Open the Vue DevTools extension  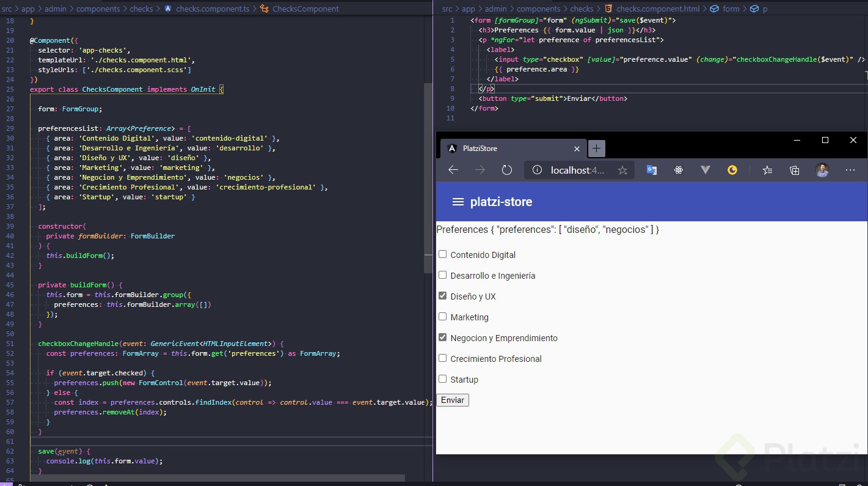(x=706, y=171)
